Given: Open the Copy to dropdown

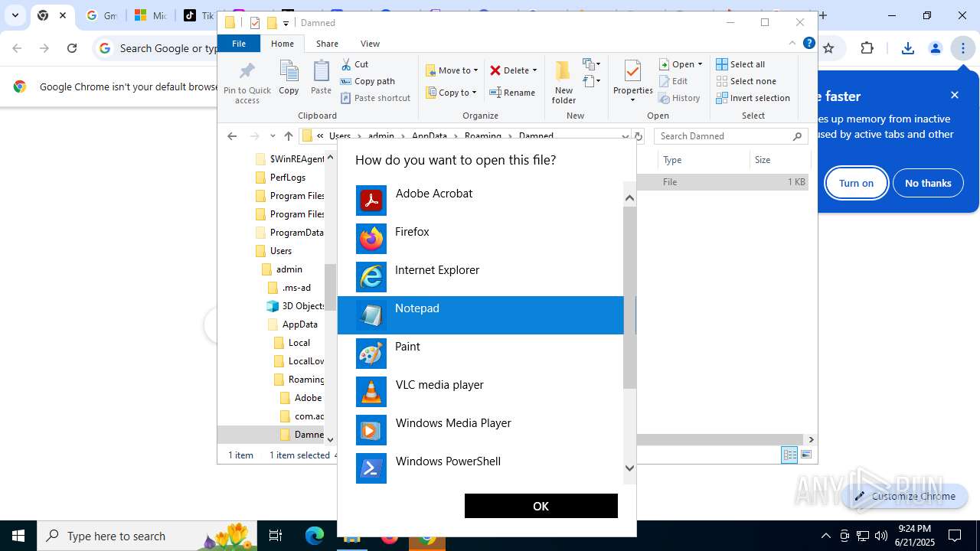Looking at the screenshot, I should click(451, 93).
